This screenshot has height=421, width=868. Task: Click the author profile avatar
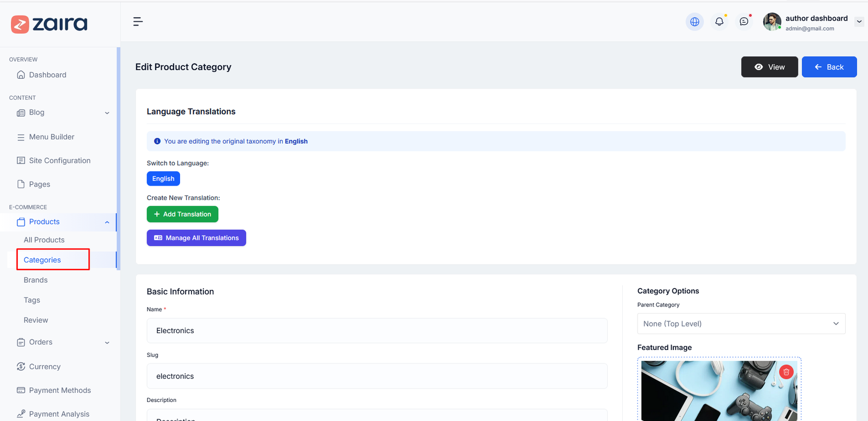pyautogui.click(x=771, y=22)
